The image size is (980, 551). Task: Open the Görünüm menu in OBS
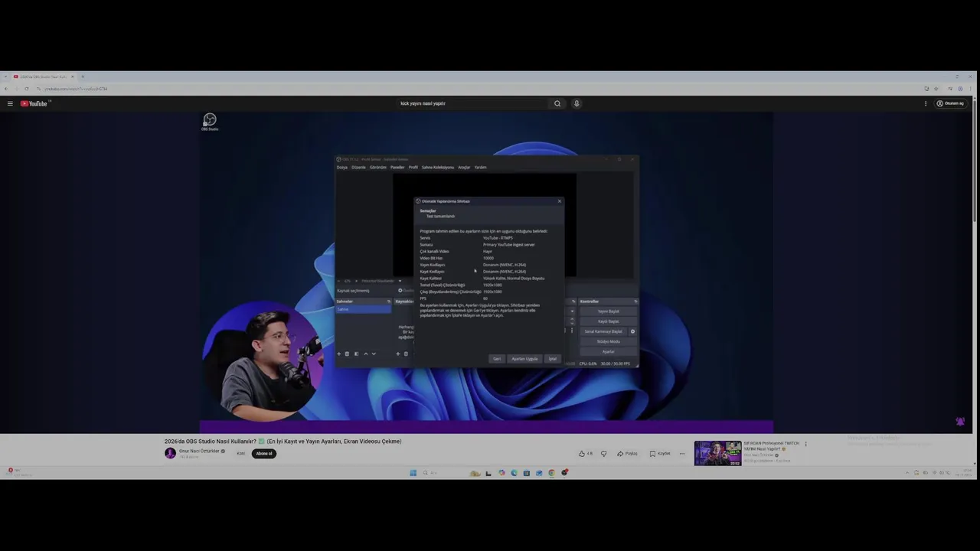378,167
